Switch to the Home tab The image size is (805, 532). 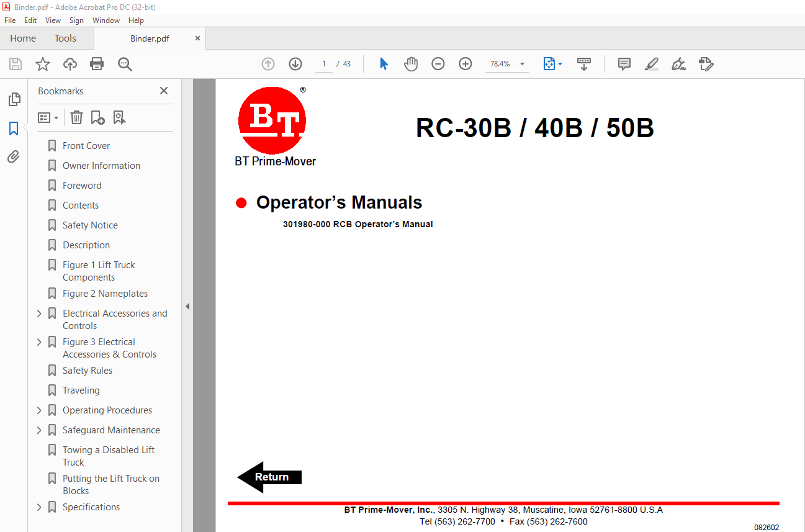pos(23,38)
